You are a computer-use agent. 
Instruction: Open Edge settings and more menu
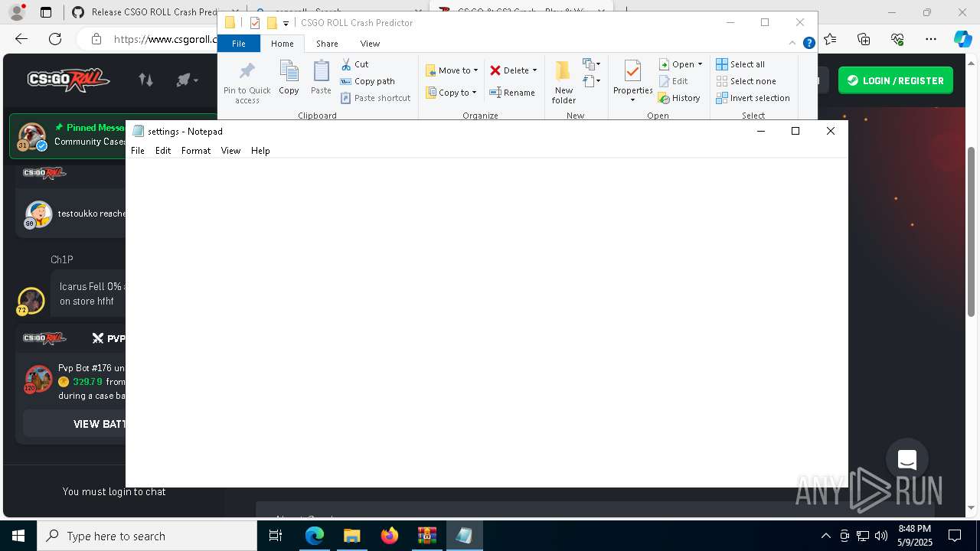click(930, 39)
